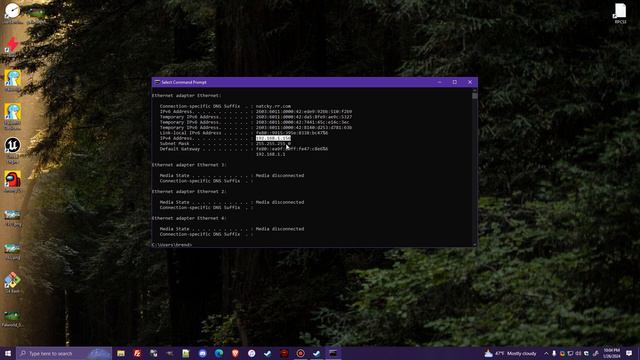The height and width of the screenshot is (360, 640).
Task: Click the microphone icon in system tray
Action: [554, 353]
